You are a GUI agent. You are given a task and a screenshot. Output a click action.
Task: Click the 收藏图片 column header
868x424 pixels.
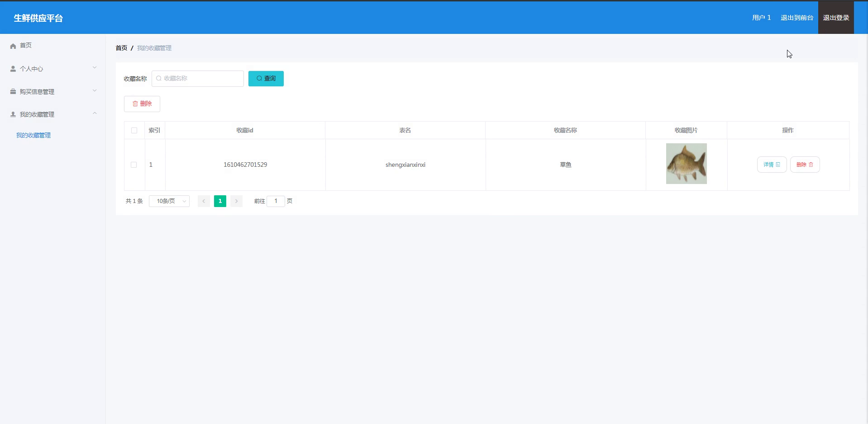click(x=686, y=130)
